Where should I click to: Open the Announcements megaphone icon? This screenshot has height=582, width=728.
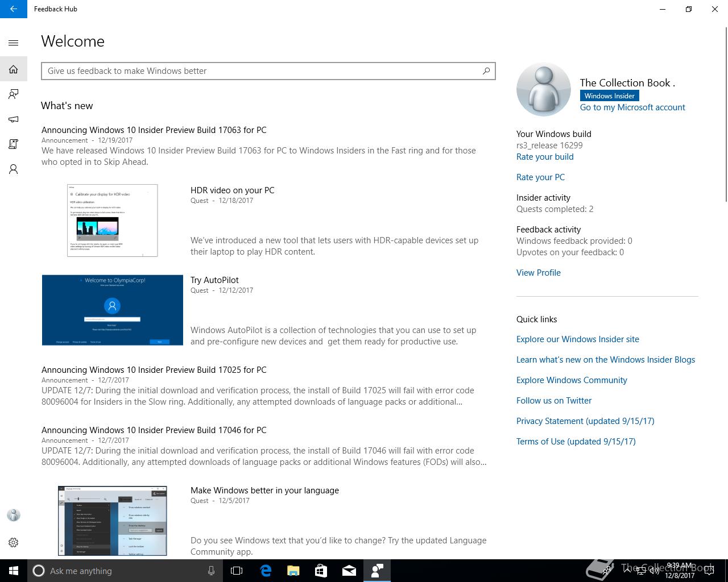coord(14,119)
